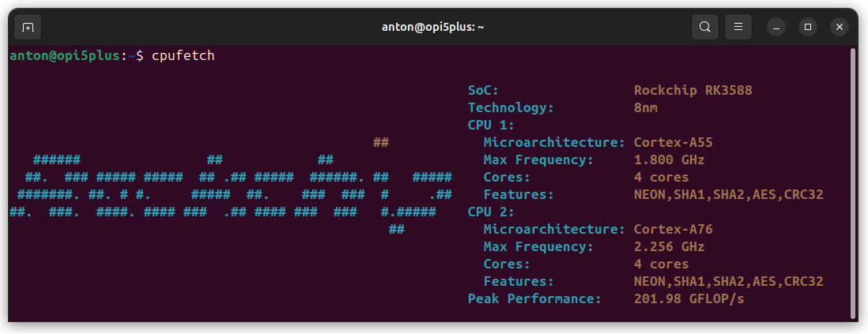Maximize the terminal window
Screen dimensions: 868x334
tap(808, 27)
